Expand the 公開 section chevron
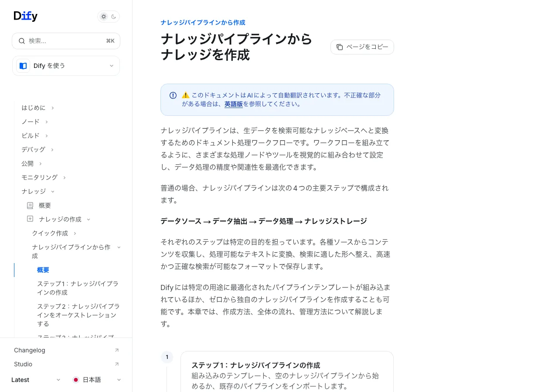This screenshot has width=558, height=392. [40, 163]
